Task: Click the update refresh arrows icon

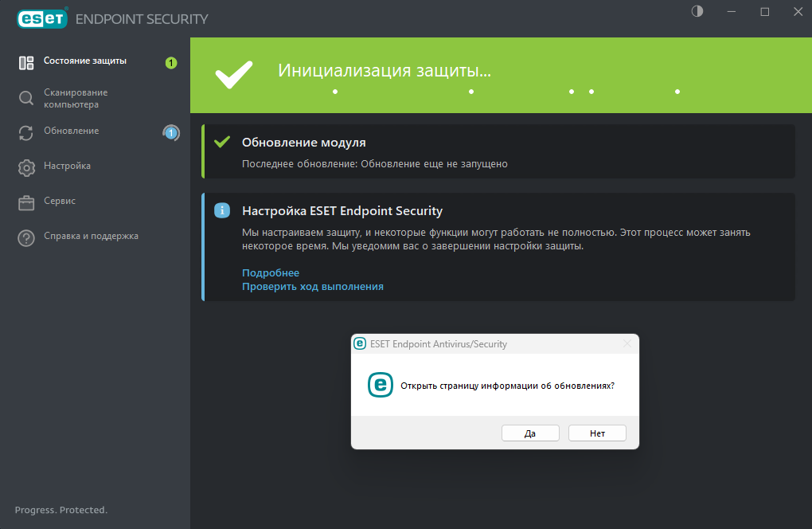Action: 26,133
